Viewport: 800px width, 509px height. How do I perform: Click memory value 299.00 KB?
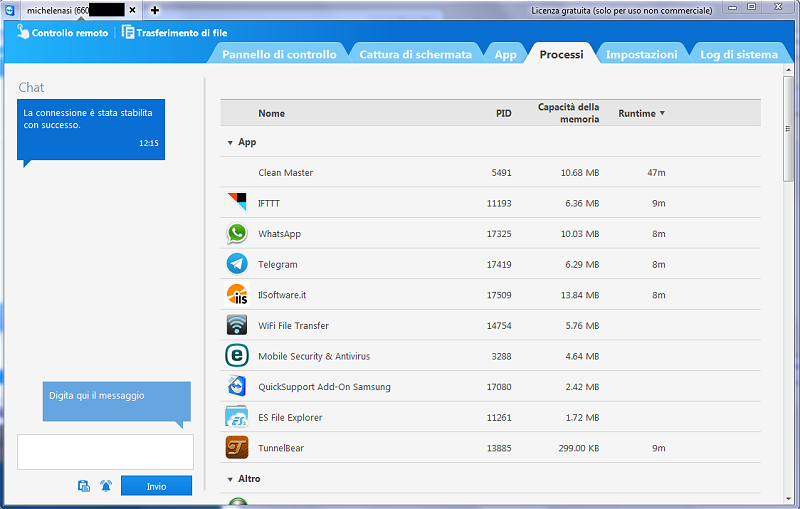(579, 448)
